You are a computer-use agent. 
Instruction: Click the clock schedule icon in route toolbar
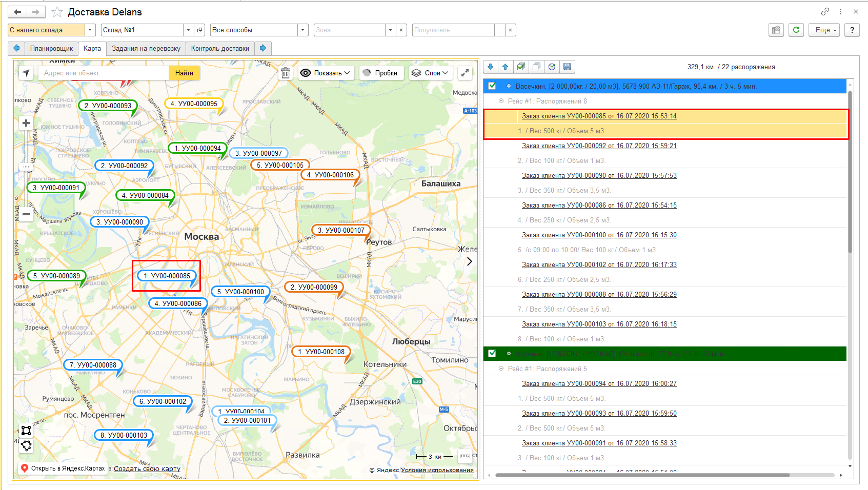tap(552, 67)
